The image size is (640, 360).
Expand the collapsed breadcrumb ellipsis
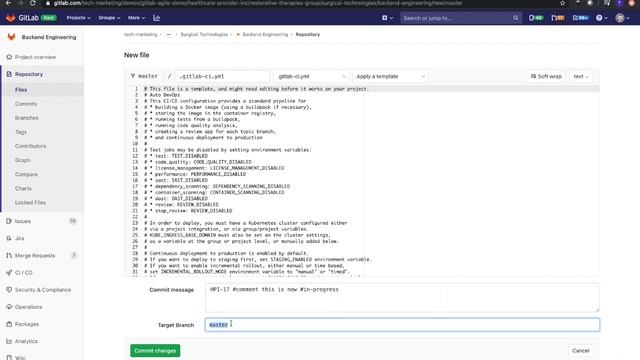click(169, 35)
